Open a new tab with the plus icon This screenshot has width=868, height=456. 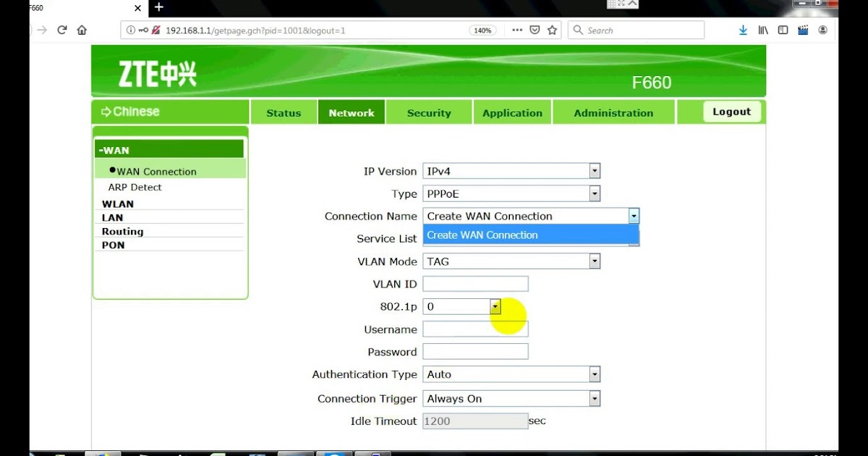(x=159, y=7)
